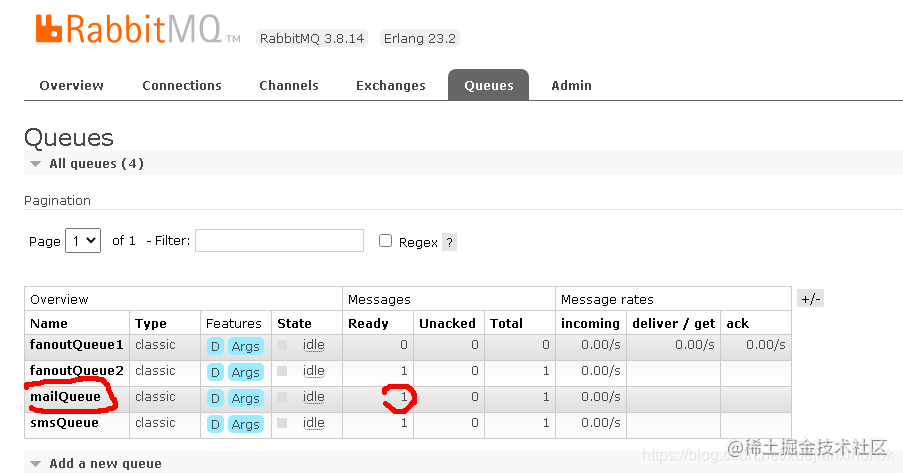Enable the Regex checkbox

click(x=385, y=241)
